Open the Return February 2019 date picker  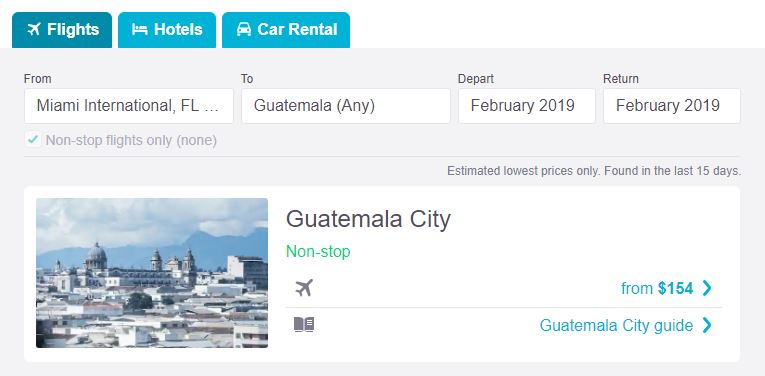(x=672, y=106)
